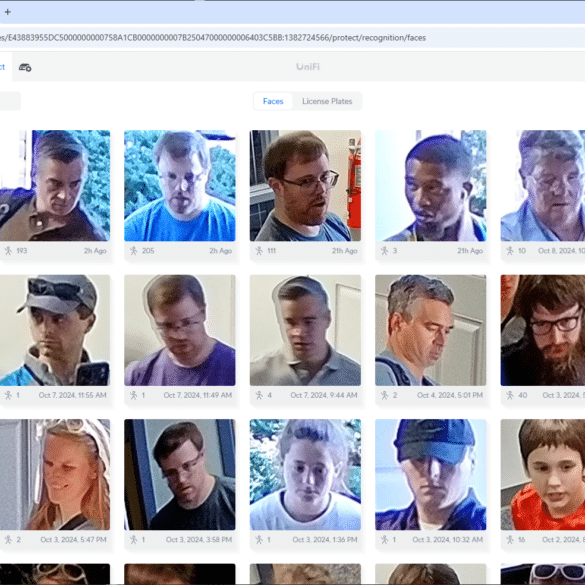Click the 21h Ago timestamp beside count 3
The image size is (585, 585).
[x=470, y=251]
